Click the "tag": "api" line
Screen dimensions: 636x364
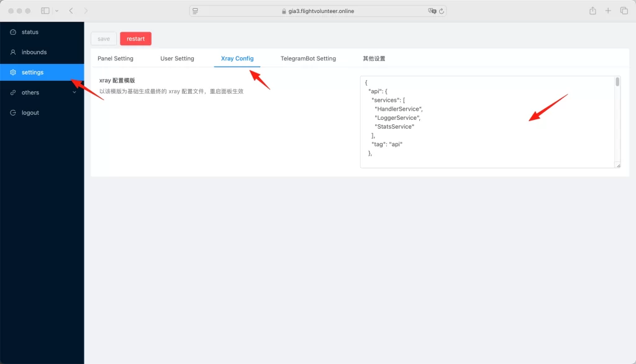387,145
